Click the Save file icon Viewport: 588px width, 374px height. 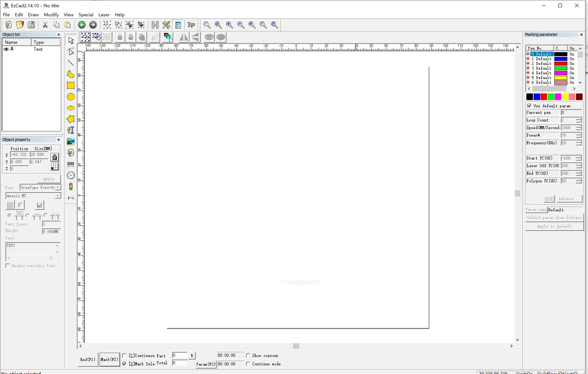32,25
